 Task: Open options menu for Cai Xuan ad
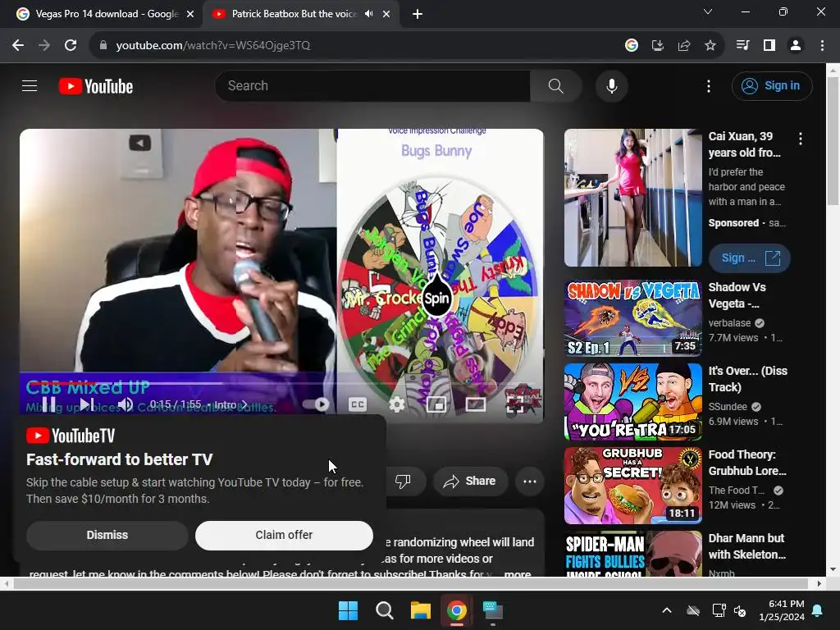coord(801,139)
